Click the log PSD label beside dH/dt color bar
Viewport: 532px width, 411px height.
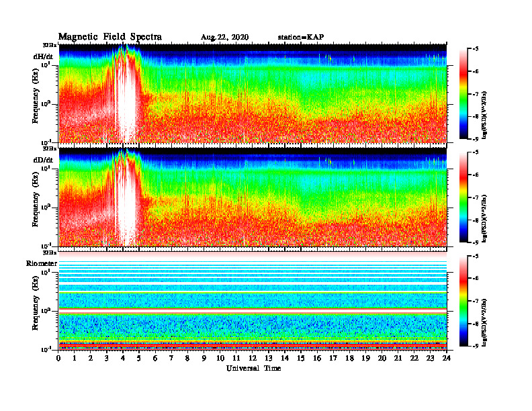pos(484,115)
